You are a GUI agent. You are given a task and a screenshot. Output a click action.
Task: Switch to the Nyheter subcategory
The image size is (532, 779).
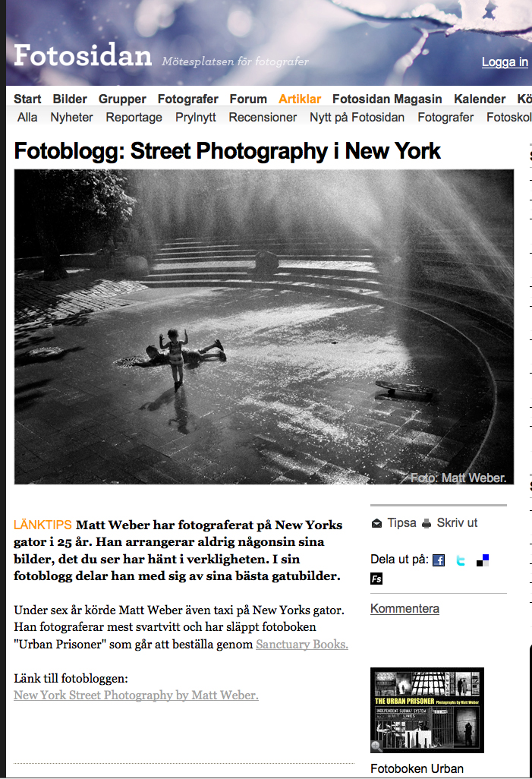click(71, 117)
